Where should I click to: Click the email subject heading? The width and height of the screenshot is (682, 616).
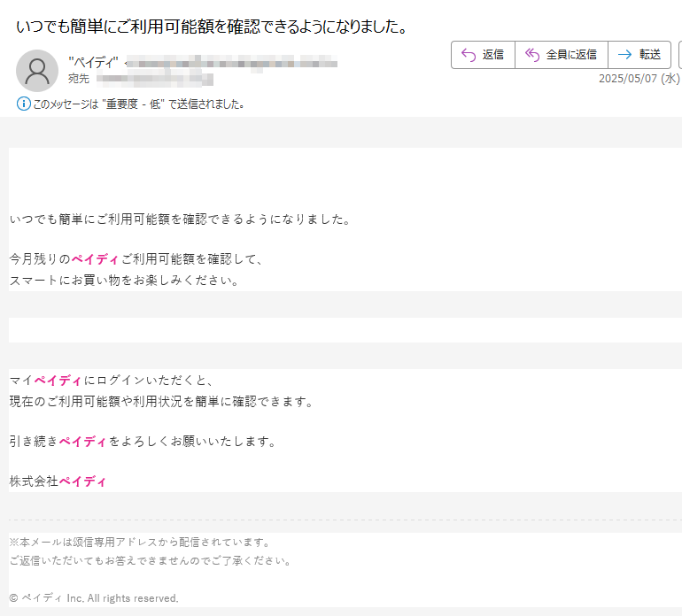click(213, 27)
